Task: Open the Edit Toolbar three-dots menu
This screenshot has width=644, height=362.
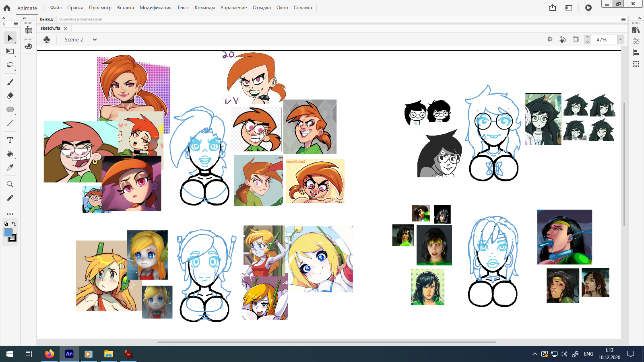Action: [x=10, y=214]
